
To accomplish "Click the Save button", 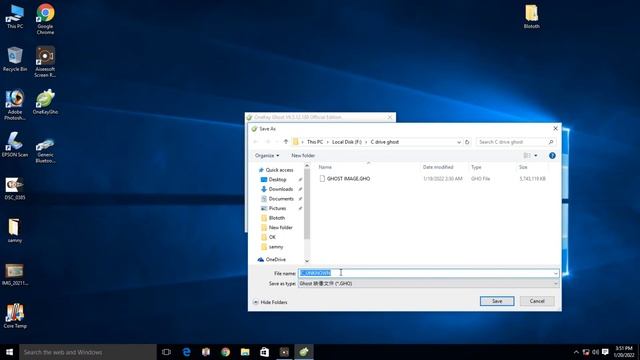I will (497, 301).
